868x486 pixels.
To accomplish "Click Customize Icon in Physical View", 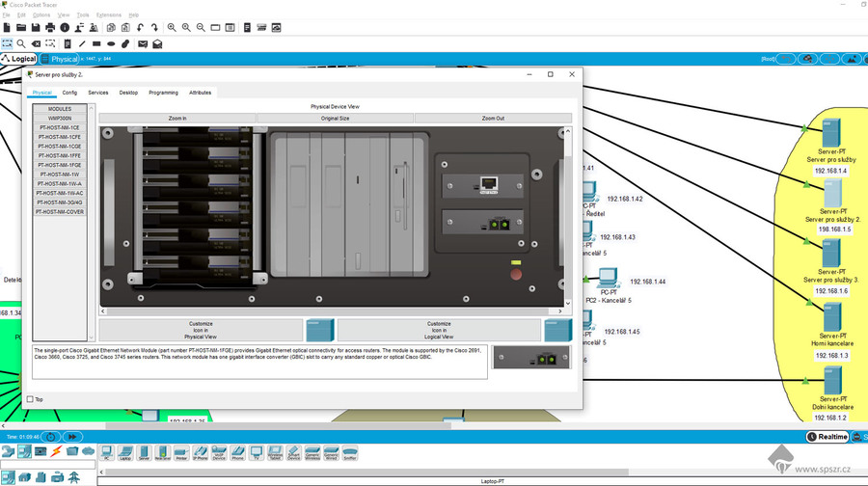I will point(201,330).
